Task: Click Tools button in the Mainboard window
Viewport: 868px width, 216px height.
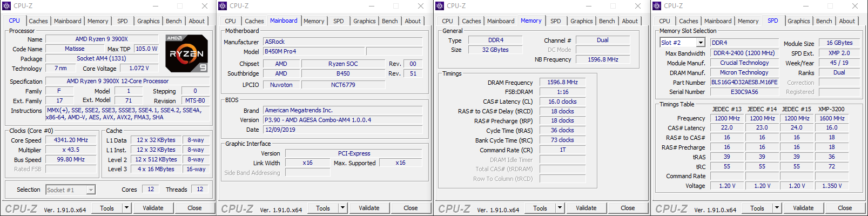Action: (323, 208)
